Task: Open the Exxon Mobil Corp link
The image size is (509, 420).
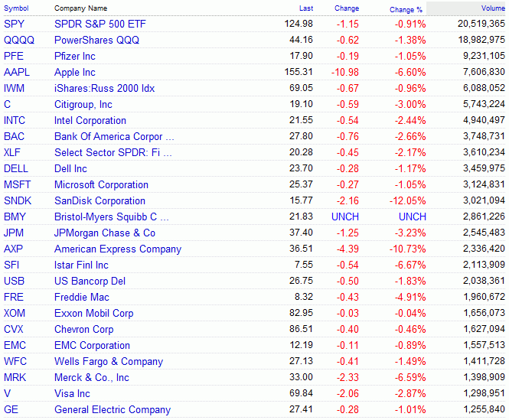Action: (93, 313)
